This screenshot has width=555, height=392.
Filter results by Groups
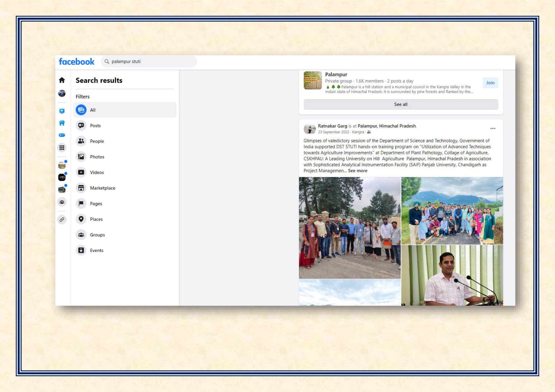tap(125, 235)
